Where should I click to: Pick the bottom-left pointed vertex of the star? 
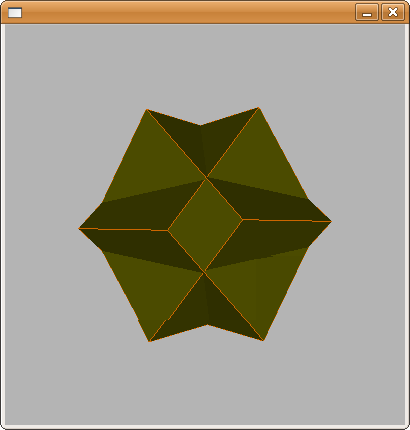(150, 341)
